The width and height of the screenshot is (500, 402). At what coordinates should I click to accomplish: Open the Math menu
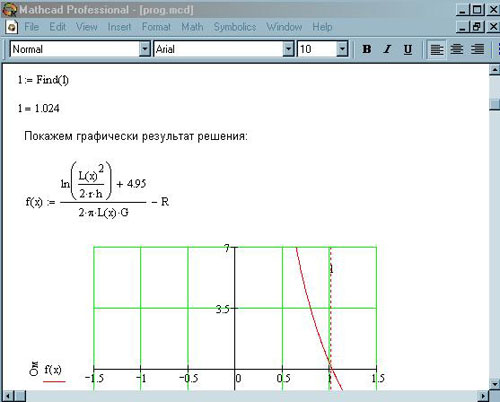point(192,27)
